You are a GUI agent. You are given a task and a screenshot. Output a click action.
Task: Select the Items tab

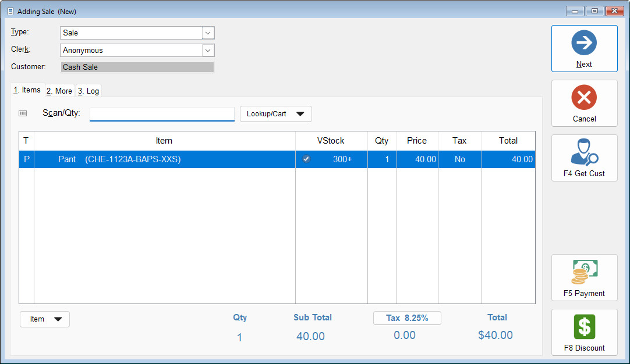coord(27,90)
